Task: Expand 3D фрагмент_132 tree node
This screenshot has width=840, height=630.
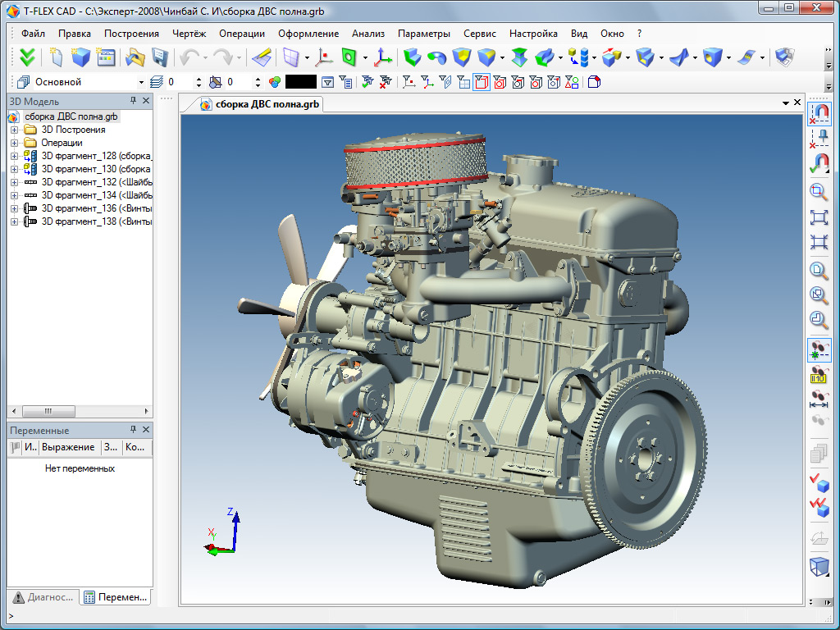Action: [x=15, y=182]
